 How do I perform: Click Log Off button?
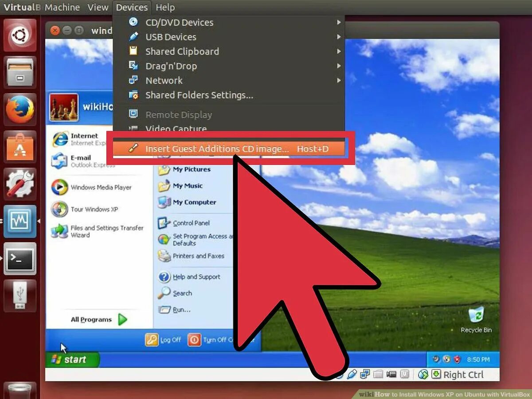point(163,340)
